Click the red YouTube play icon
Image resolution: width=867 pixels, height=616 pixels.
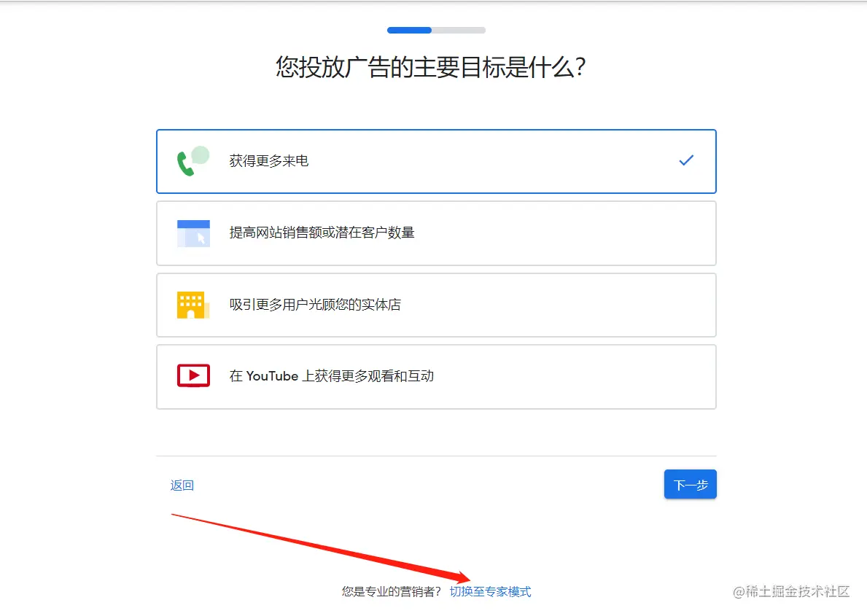tap(193, 376)
